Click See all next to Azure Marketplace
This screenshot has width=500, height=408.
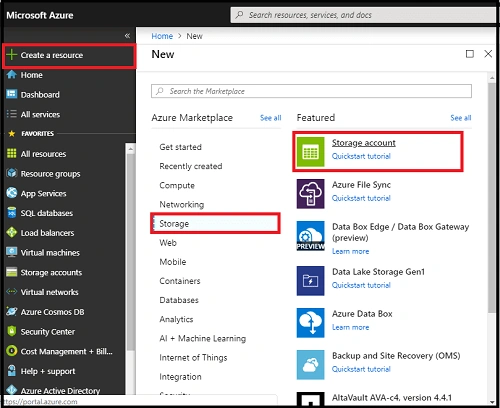click(x=271, y=118)
